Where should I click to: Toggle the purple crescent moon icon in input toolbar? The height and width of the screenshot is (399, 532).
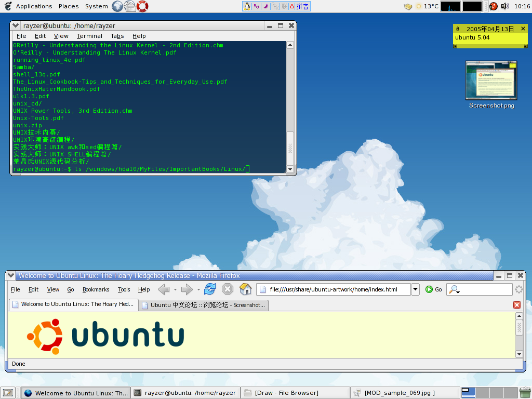[x=266, y=6]
